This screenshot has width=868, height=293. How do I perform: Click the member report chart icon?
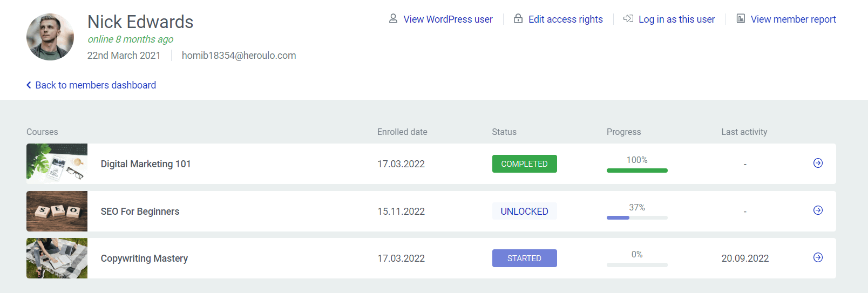(x=741, y=19)
